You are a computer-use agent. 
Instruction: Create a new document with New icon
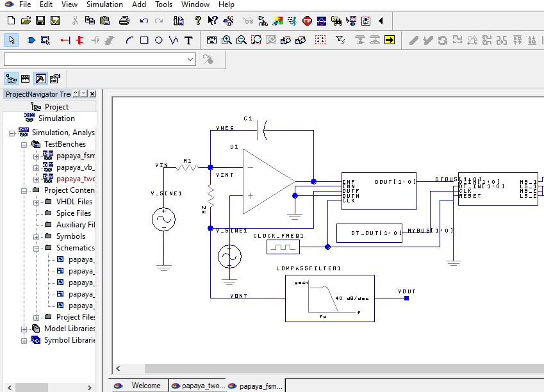coord(11,20)
